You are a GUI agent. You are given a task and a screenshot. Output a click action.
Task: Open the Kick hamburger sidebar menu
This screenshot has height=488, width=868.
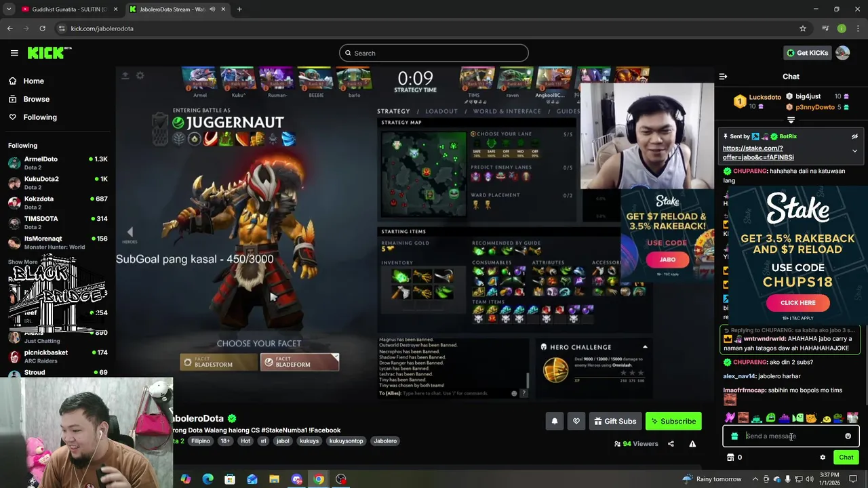[x=14, y=53]
